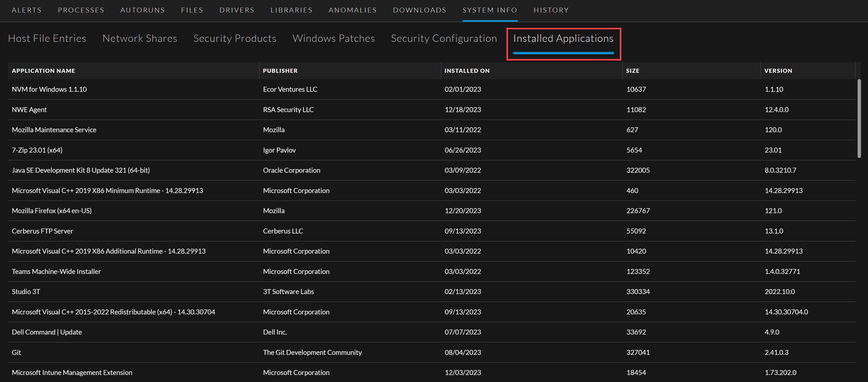The image size is (868, 382).
Task: Select the Cerberus FTP Server row
Action: click(43, 231)
